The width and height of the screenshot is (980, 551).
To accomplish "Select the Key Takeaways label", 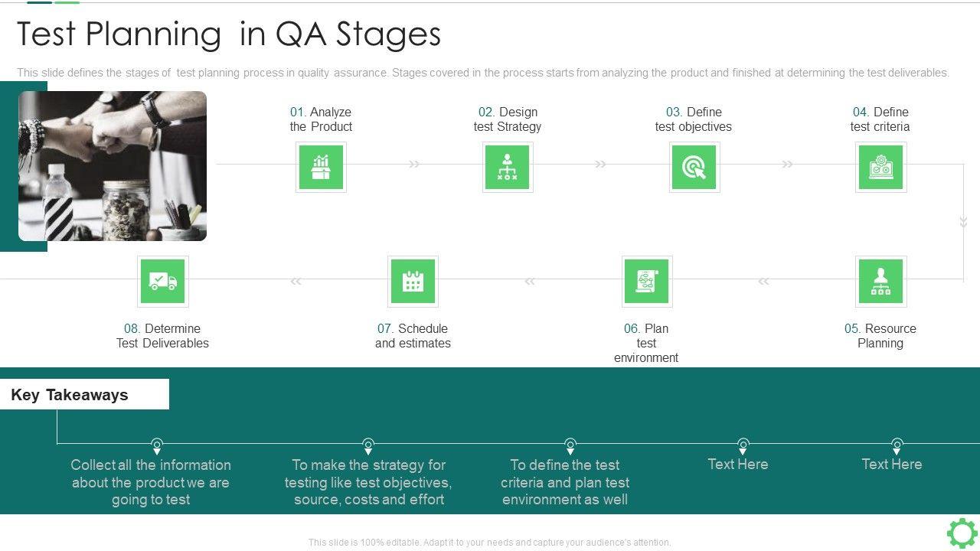I will tap(70, 395).
